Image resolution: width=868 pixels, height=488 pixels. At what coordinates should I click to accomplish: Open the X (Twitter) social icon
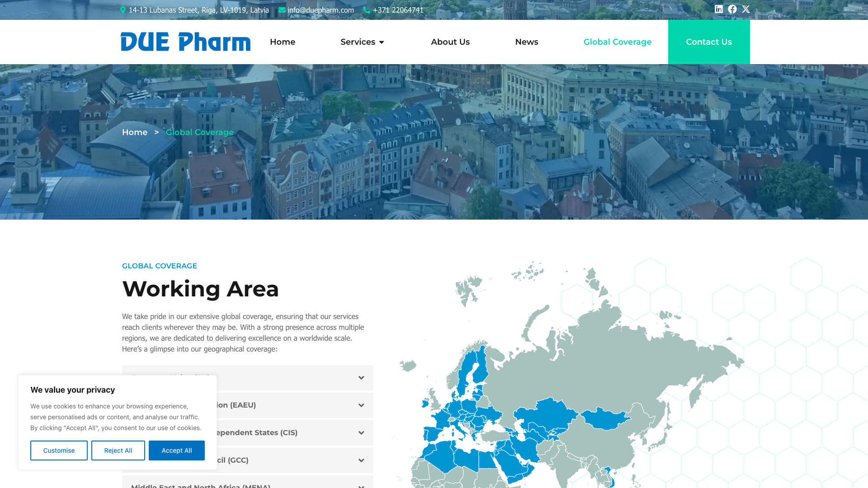746,9
